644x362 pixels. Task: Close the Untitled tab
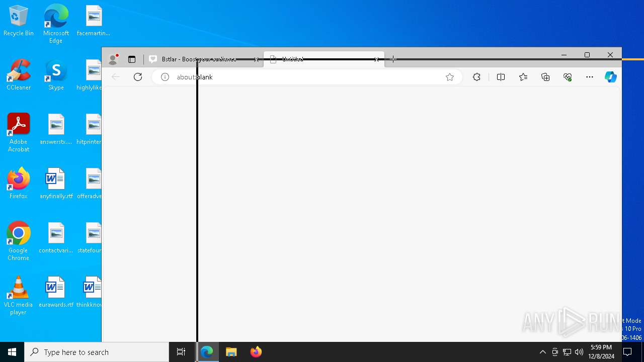pos(376,59)
